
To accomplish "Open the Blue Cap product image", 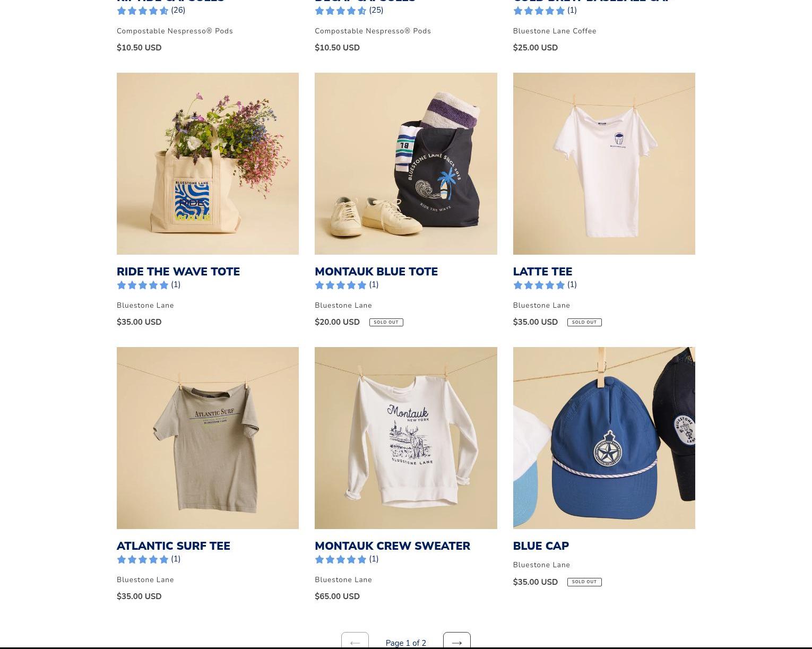I will click(604, 438).
